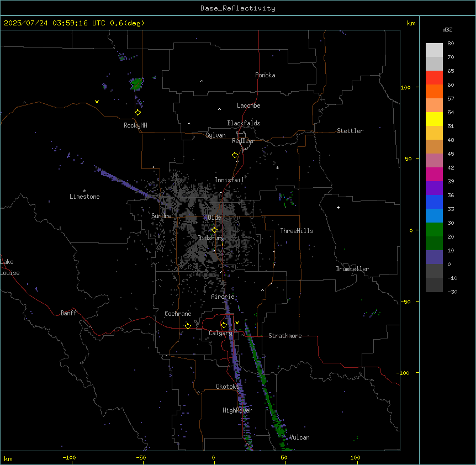
Task: Click the Cochrane label
Action: (x=178, y=314)
